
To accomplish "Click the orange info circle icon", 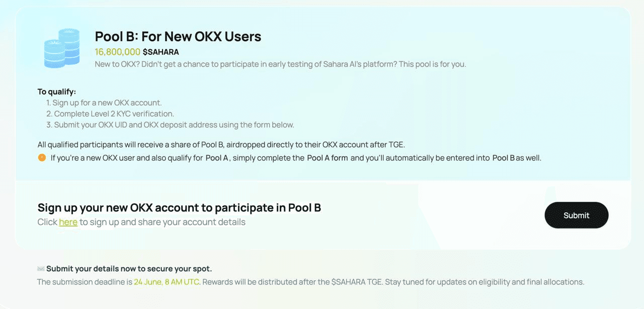I will 42,158.
